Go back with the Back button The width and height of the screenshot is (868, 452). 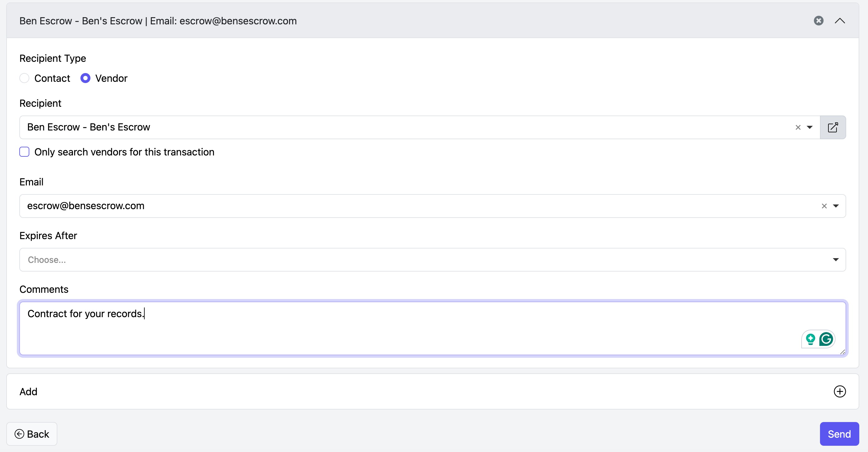click(x=32, y=434)
